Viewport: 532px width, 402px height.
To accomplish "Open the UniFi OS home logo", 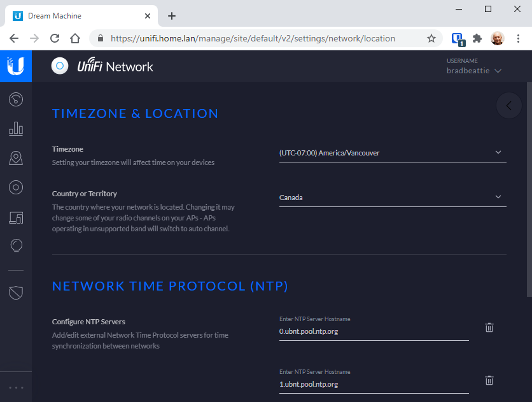I will click(16, 66).
